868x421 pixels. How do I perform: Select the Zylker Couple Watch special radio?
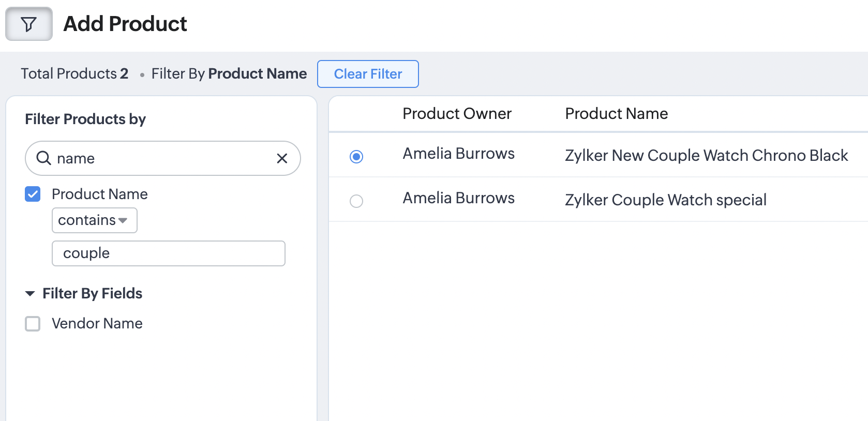[356, 201]
